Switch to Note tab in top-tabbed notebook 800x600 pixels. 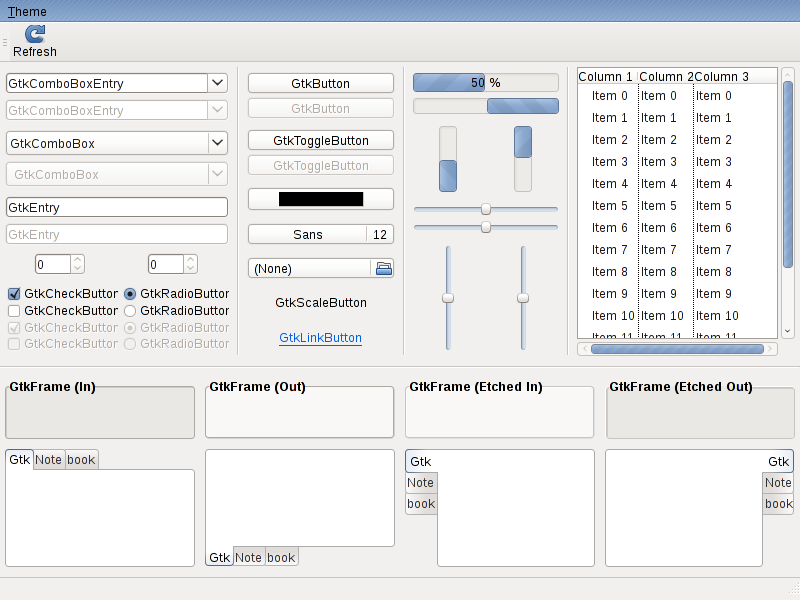[48, 460]
